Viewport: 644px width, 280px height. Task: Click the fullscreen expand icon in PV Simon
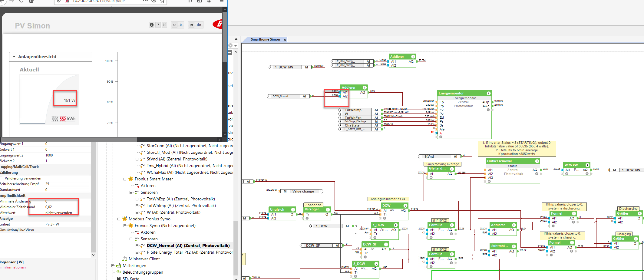coord(164,25)
